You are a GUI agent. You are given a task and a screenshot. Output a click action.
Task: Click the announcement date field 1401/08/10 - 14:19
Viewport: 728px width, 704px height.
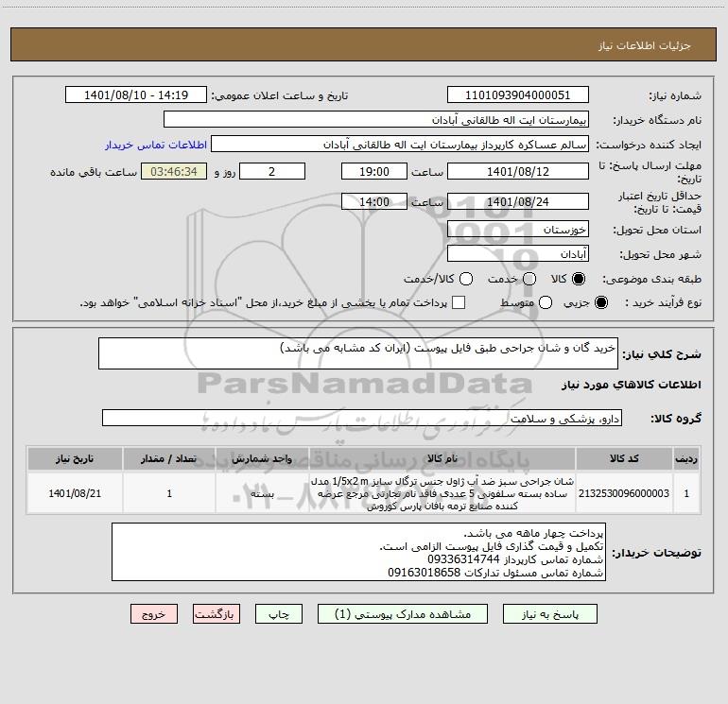point(136,94)
